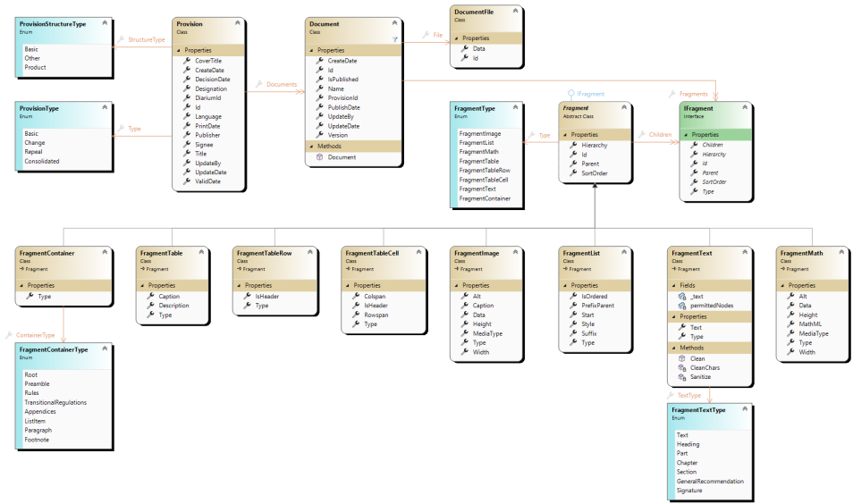Select the Documents association label
The image size is (853, 504).
[x=282, y=84]
